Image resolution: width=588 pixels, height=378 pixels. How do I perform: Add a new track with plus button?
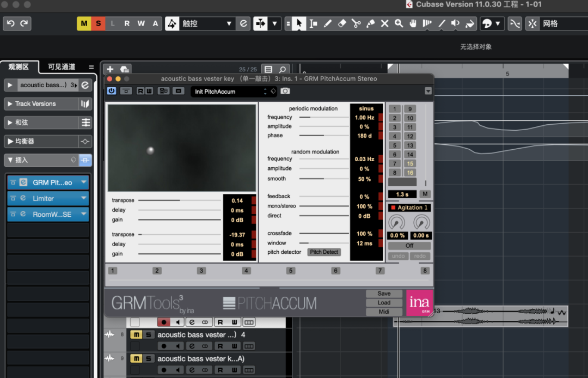pos(110,69)
